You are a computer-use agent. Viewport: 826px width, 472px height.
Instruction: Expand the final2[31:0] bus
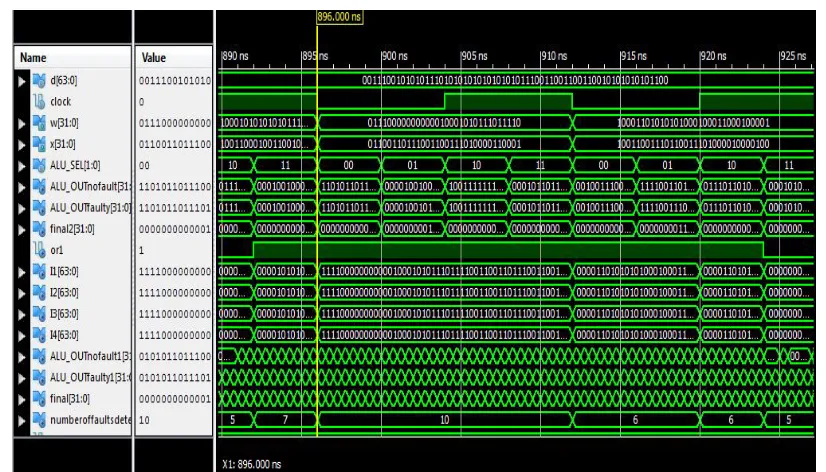pos(22,230)
